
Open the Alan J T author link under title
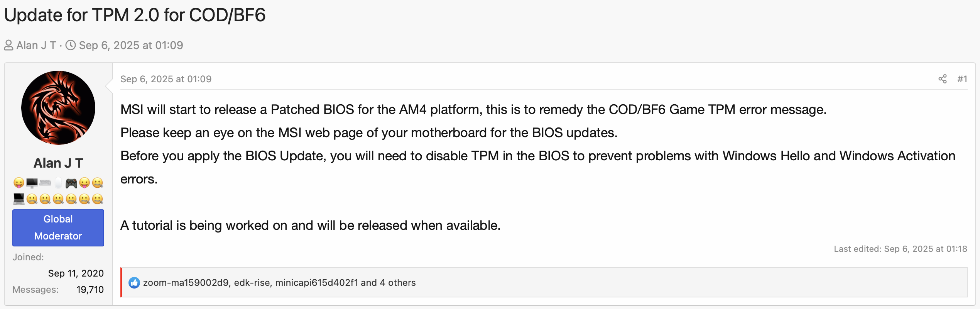(x=36, y=45)
